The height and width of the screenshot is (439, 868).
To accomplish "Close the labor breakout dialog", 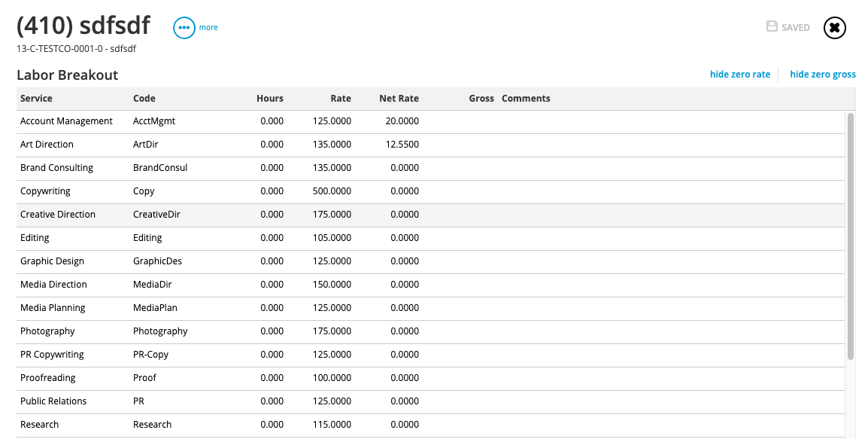I will tap(835, 28).
